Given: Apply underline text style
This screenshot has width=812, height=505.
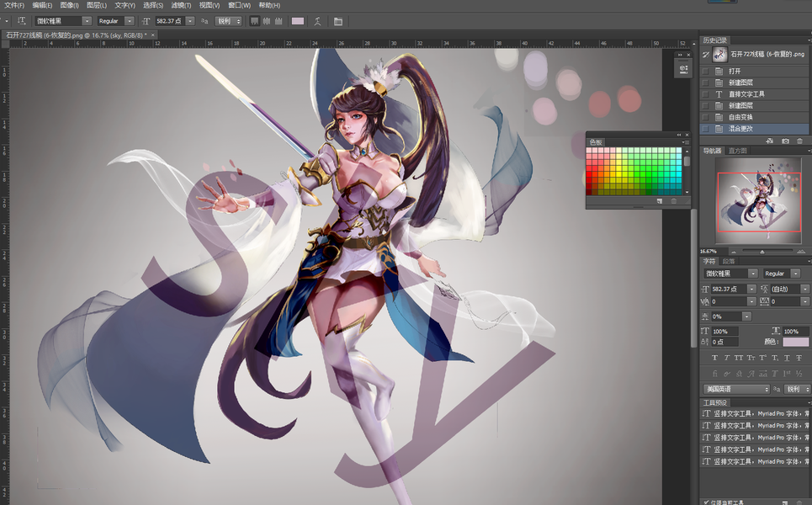Looking at the screenshot, I should [x=787, y=358].
